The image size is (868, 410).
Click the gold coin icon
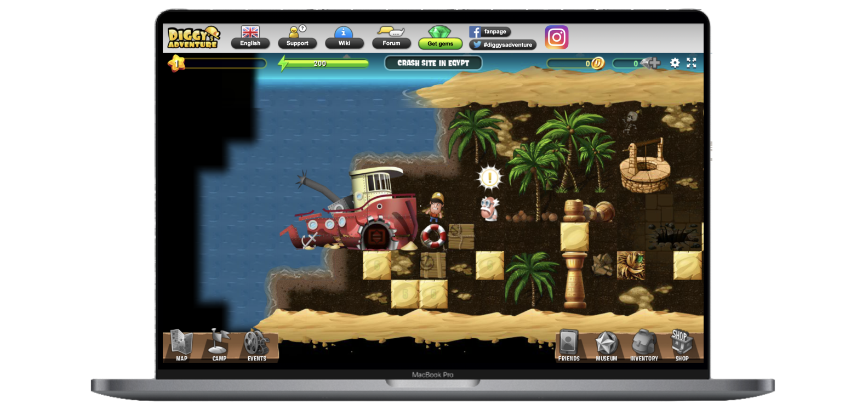point(597,64)
